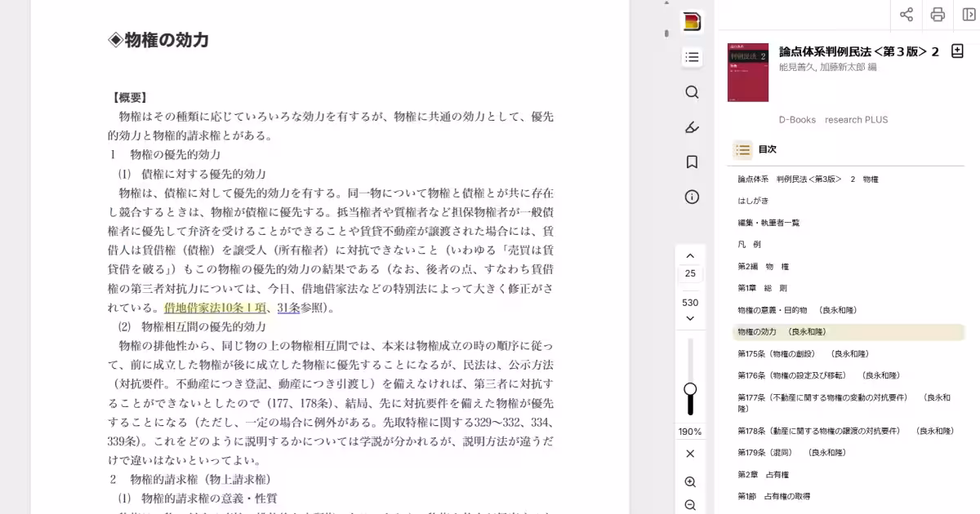Open the print dialog via the printer icon
This screenshot has width=980, height=514.
(938, 15)
